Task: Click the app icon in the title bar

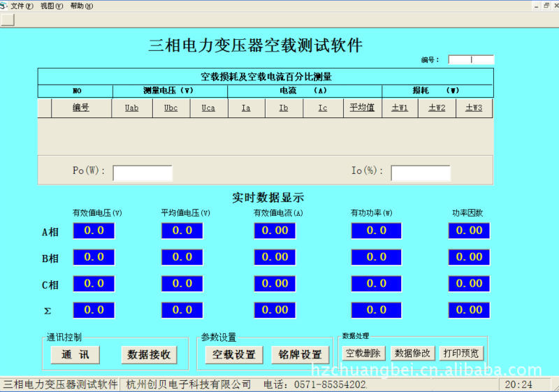Action: pyautogui.click(x=3, y=6)
